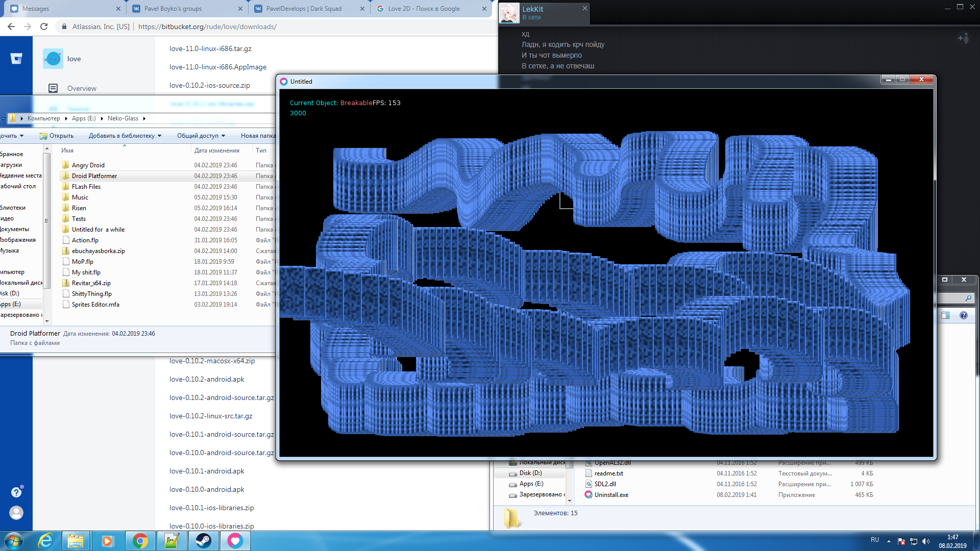Click the action center flag icon
The image size is (980, 551).
click(901, 541)
